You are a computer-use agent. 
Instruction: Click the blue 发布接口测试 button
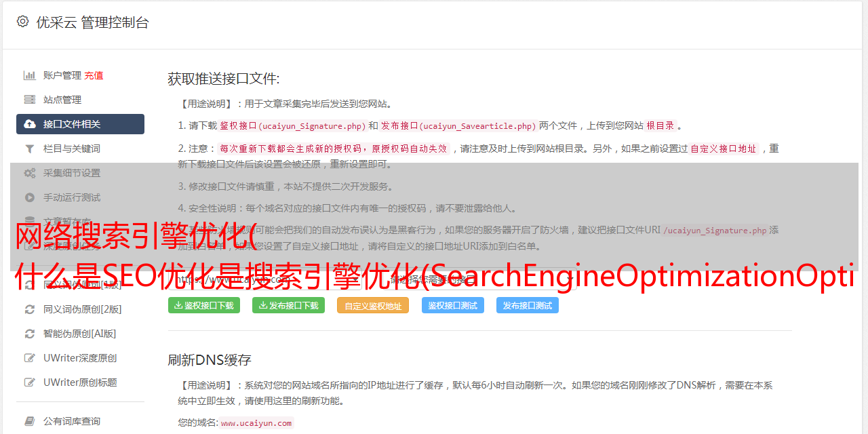click(x=528, y=305)
